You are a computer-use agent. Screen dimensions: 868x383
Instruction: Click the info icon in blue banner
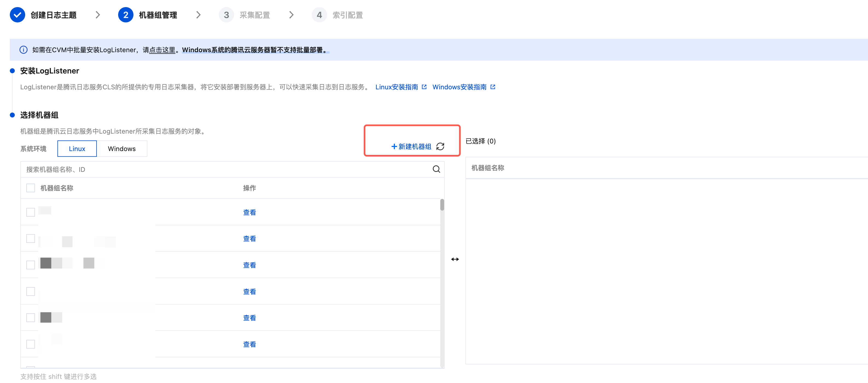point(23,50)
